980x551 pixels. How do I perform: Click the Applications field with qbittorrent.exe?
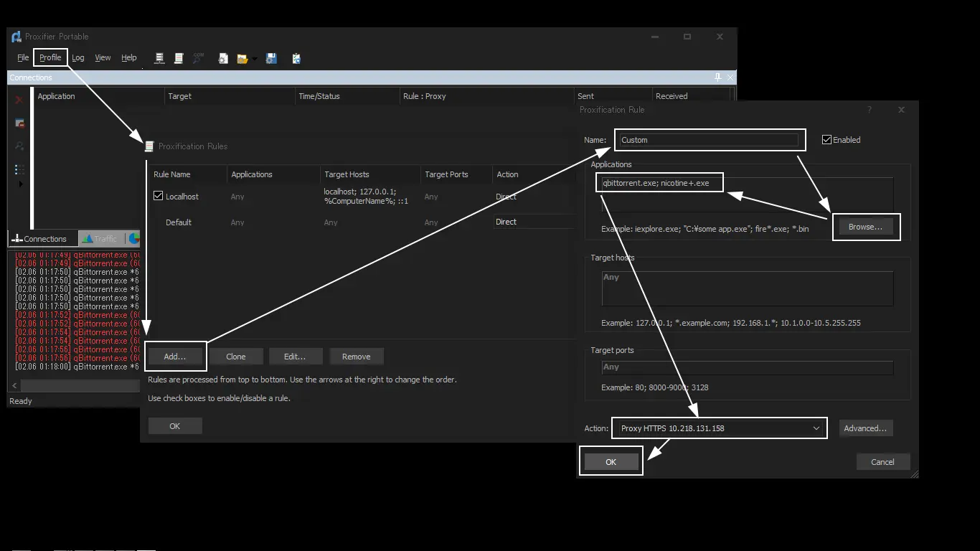(x=747, y=194)
